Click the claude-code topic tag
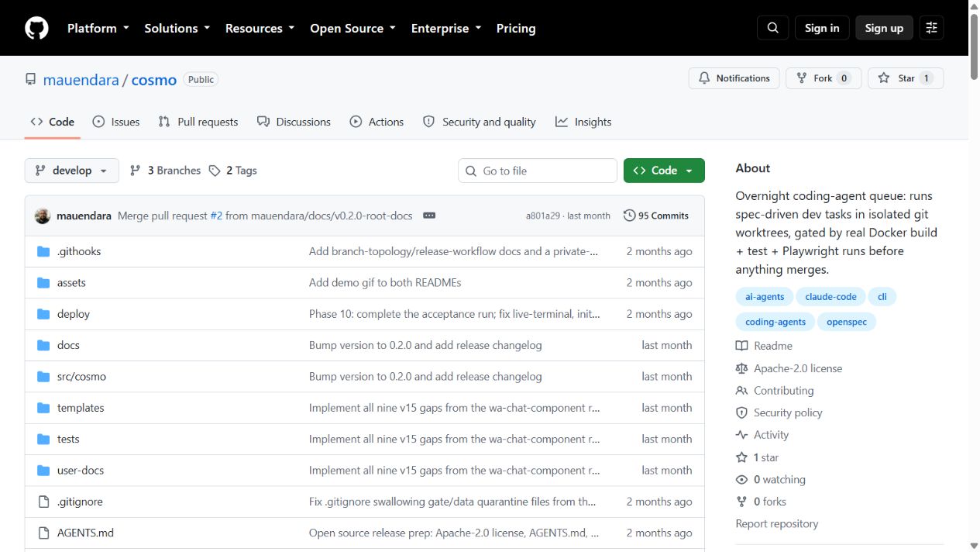This screenshot has width=980, height=552. tap(831, 297)
